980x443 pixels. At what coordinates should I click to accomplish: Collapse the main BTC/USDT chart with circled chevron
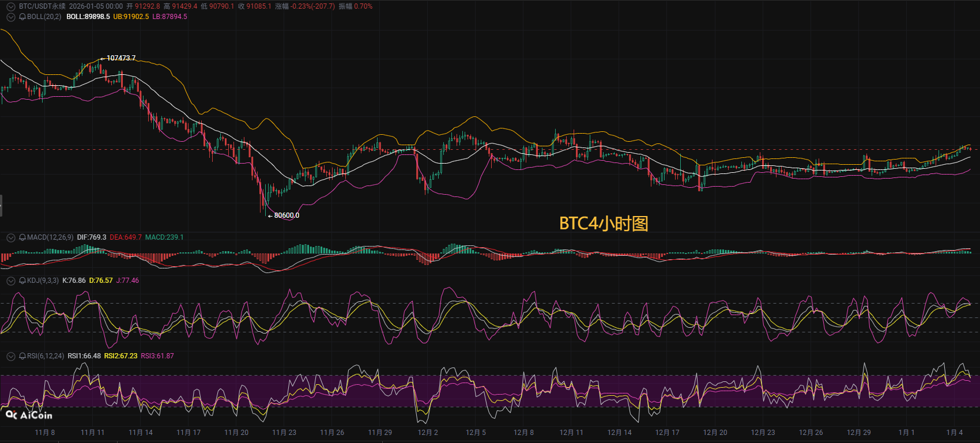point(10,6)
